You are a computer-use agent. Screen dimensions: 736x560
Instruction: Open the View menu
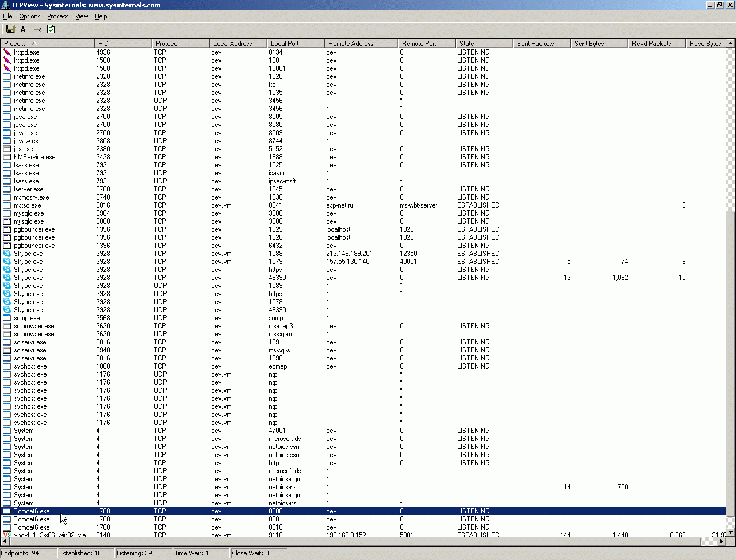(x=82, y=16)
